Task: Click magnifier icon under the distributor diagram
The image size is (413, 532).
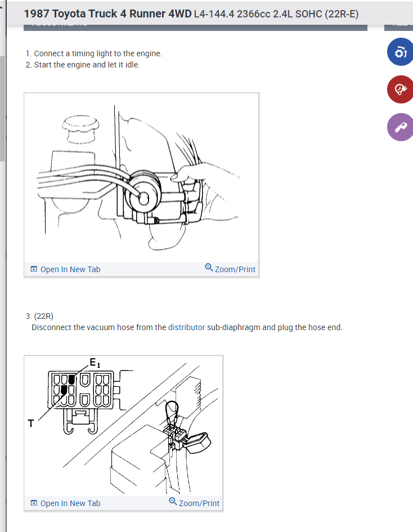Action: click(209, 267)
